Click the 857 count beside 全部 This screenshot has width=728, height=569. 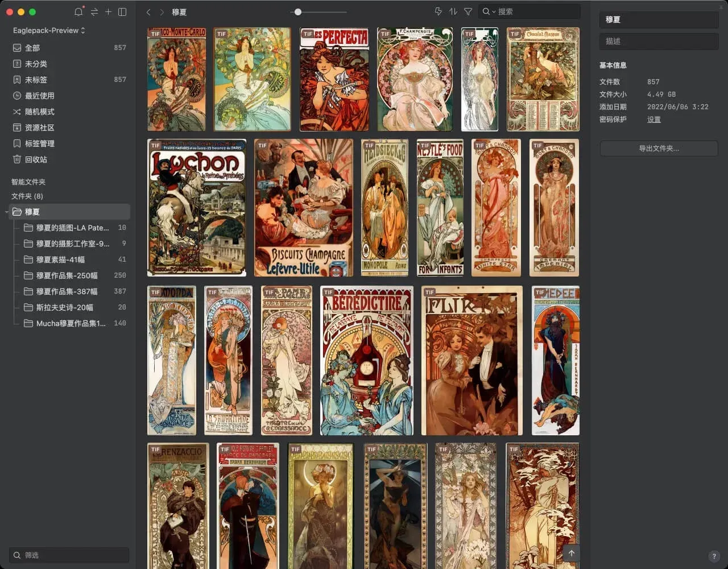(120, 48)
